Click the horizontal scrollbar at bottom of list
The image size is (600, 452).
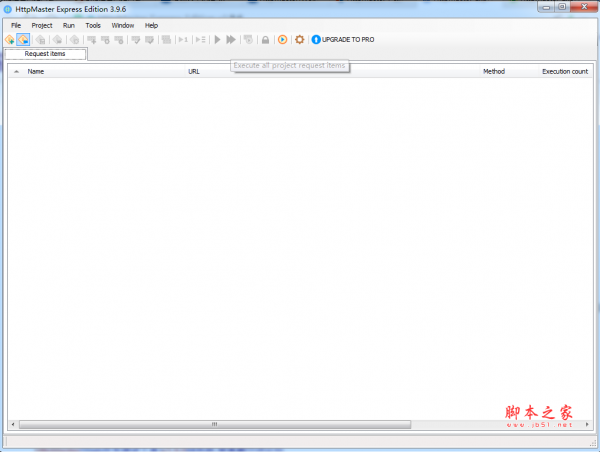coord(213,424)
